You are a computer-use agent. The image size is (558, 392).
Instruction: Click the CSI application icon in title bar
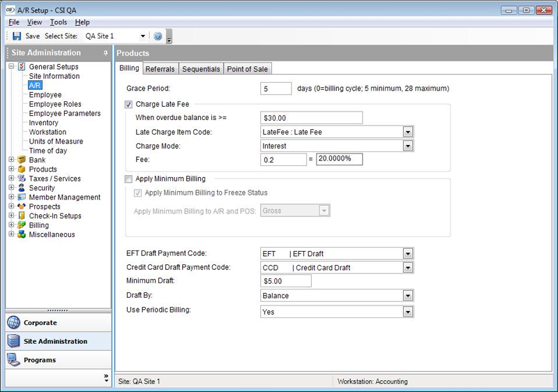(x=10, y=10)
